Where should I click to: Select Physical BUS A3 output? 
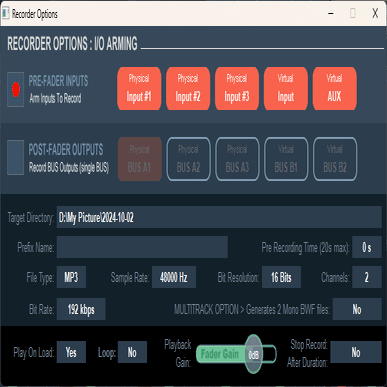coord(237,159)
